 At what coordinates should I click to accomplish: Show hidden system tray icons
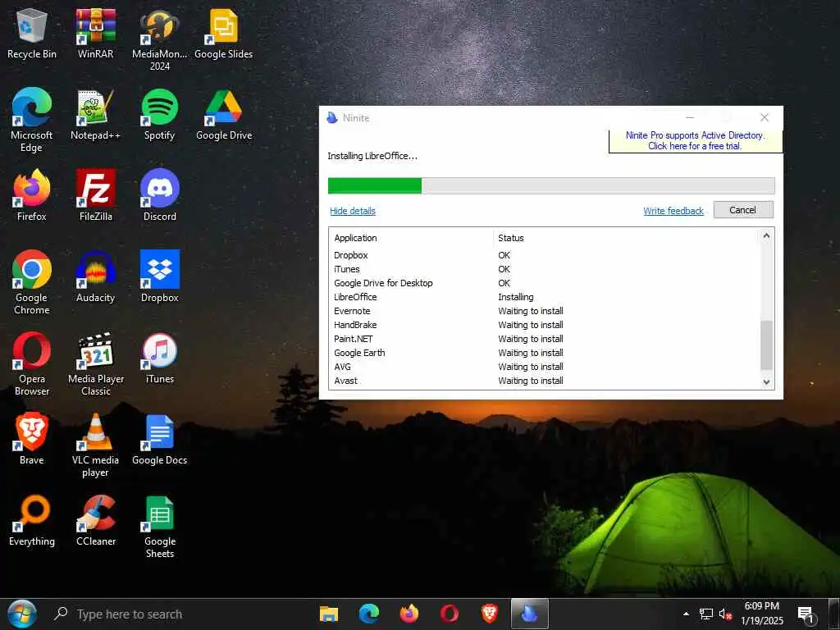point(686,614)
